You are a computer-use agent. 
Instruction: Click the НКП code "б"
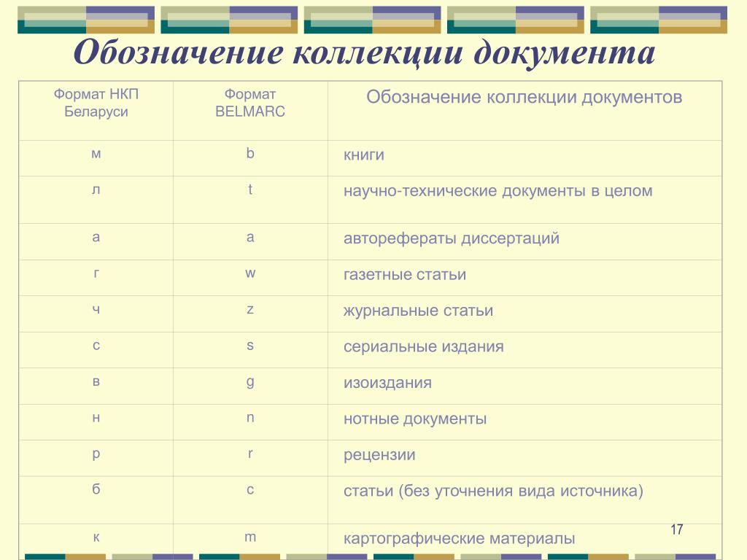(96, 489)
